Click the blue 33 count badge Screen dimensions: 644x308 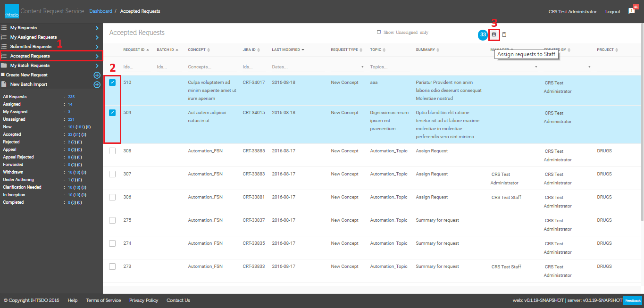tap(483, 34)
